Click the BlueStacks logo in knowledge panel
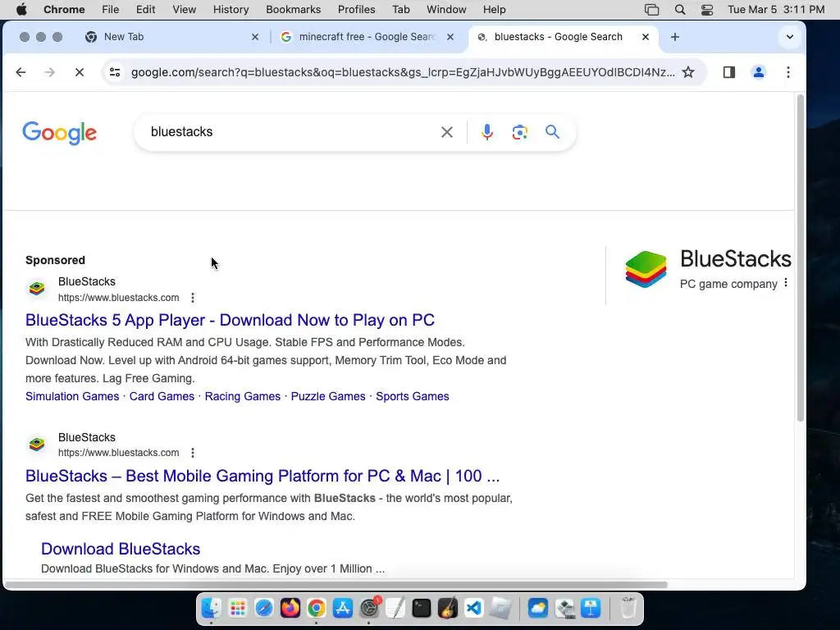Screen dimensions: 840x630 [646, 269]
